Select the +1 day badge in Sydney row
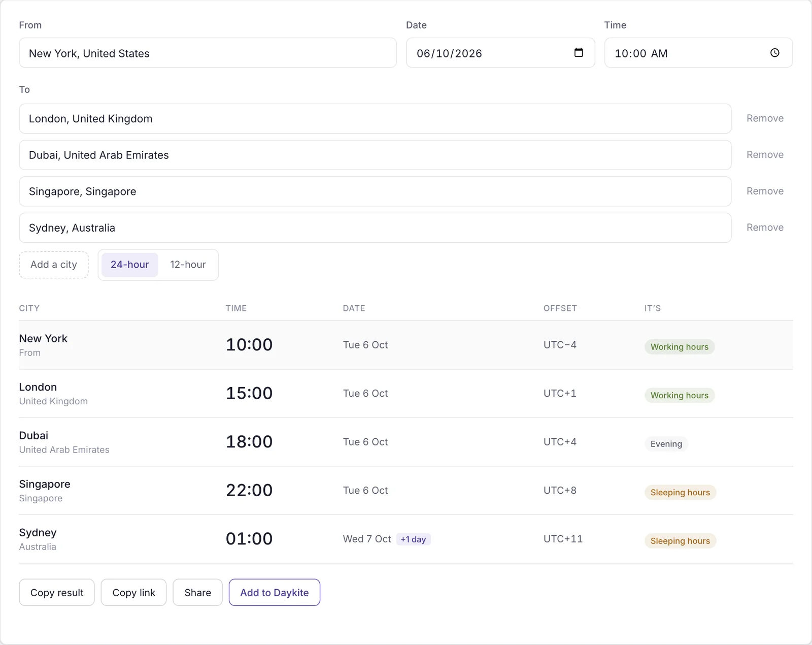Screen dimensions: 812x645 coord(413,539)
